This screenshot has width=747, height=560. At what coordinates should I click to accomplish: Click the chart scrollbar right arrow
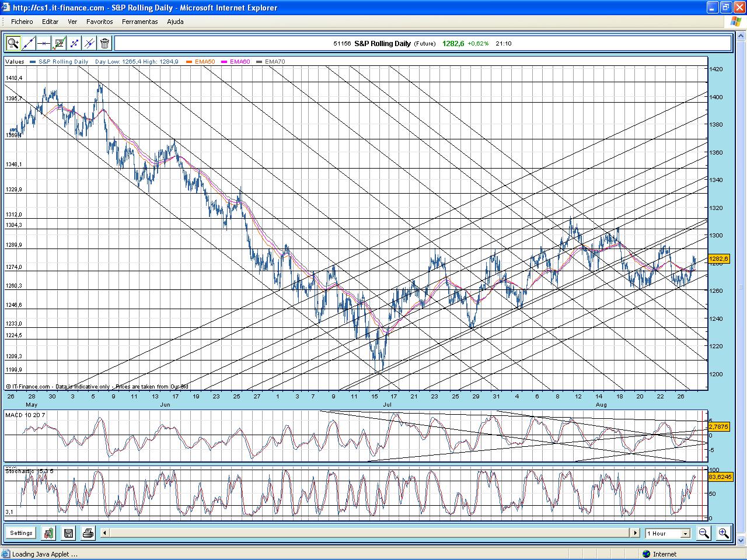coord(636,533)
